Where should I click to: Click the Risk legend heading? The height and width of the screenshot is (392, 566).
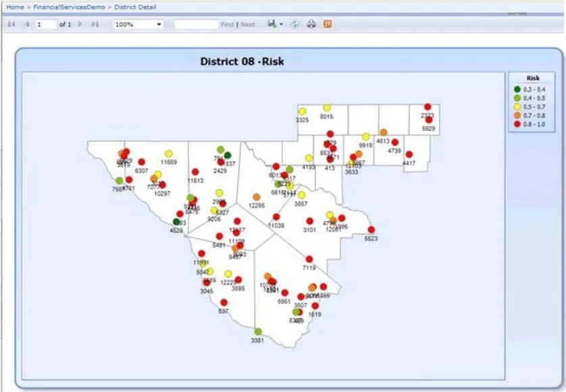click(533, 78)
